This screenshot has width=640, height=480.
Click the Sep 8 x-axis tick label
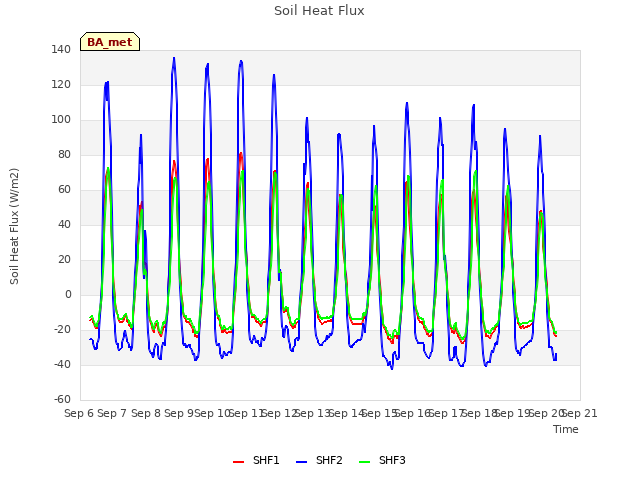click(146, 413)
